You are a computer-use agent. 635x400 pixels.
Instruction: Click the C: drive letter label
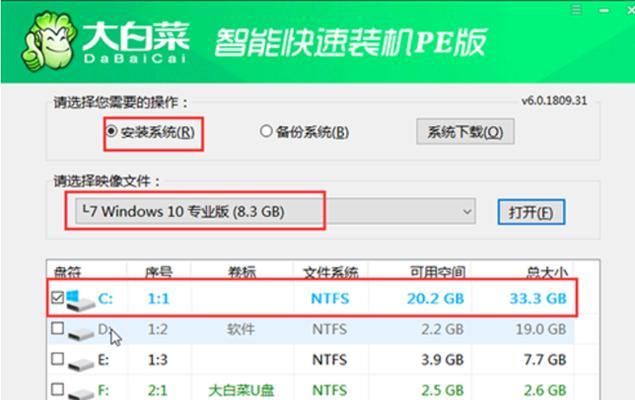click(105, 299)
